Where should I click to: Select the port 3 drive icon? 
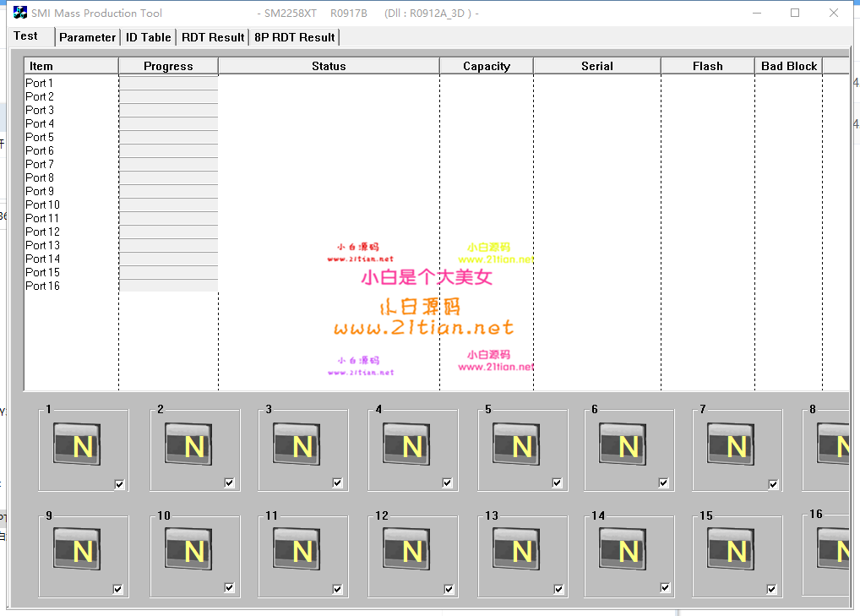302,444
